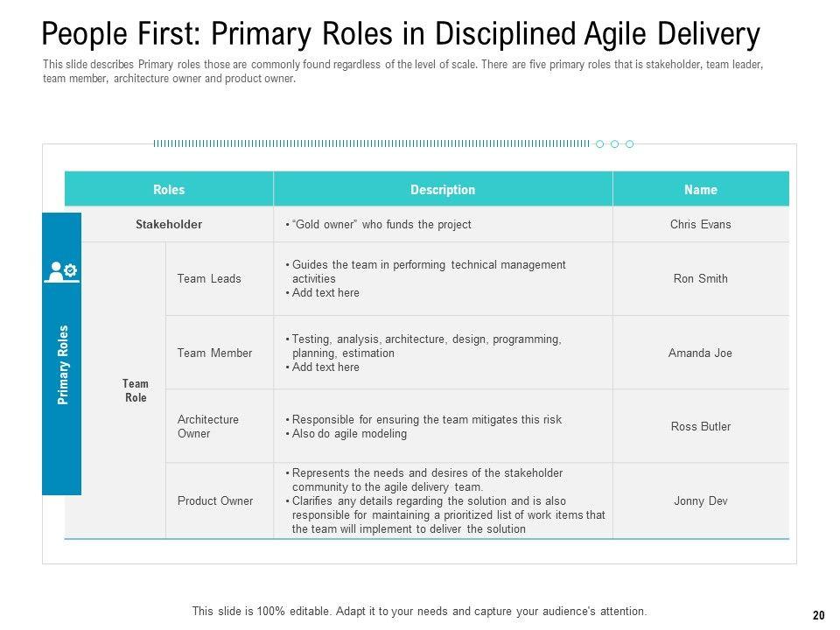
Task: Click the Roles column header
Action: (x=169, y=190)
